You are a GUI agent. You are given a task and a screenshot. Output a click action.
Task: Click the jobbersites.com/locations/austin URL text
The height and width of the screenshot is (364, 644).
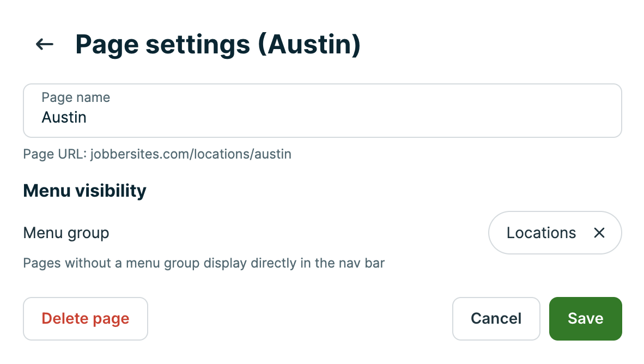click(191, 154)
